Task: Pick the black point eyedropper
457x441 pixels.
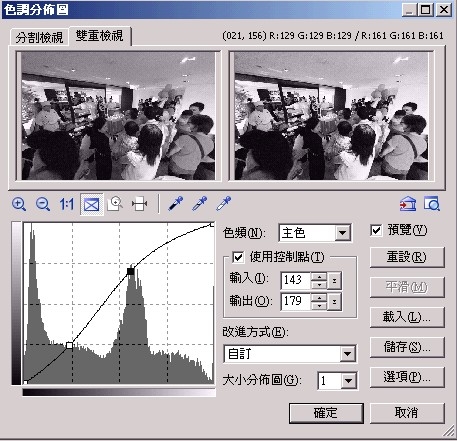Action: 175,204
